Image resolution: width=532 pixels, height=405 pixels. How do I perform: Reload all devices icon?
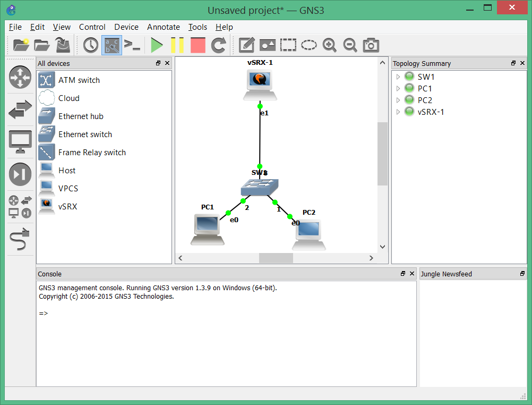pyautogui.click(x=219, y=45)
